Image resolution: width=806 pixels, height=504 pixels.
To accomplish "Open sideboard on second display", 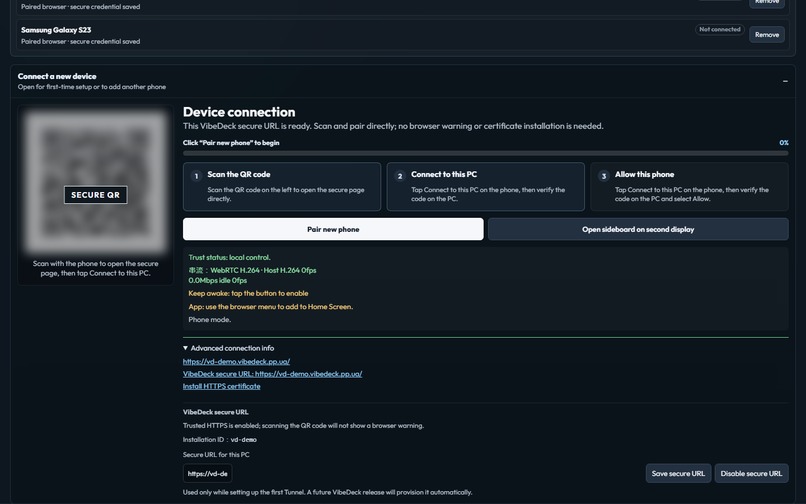I will pyautogui.click(x=638, y=229).
